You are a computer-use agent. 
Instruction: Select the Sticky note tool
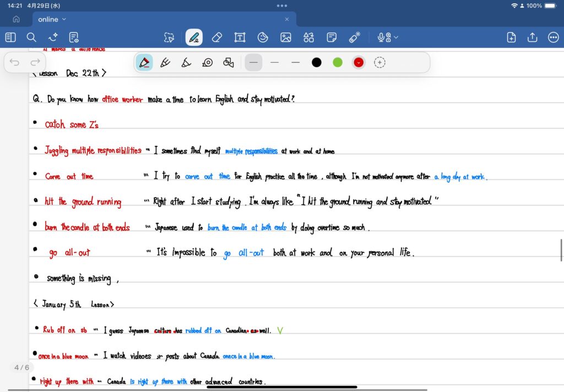(x=332, y=37)
